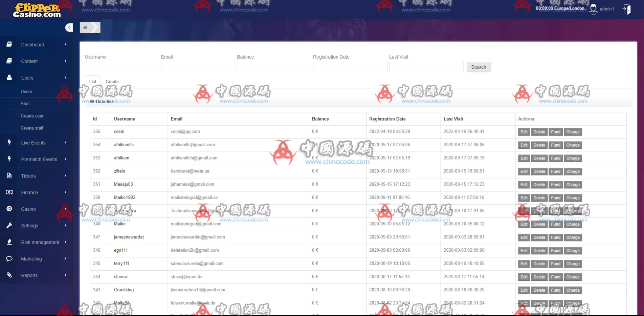Open the Users submenu item
Image resolution: width=644 pixels, height=316 pixels.
click(26, 91)
